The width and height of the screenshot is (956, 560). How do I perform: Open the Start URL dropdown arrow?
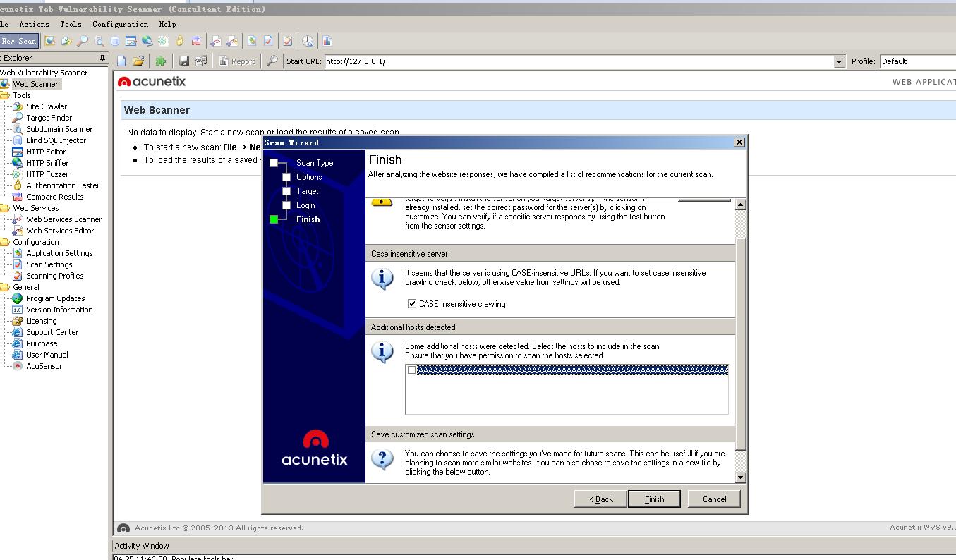pos(839,62)
